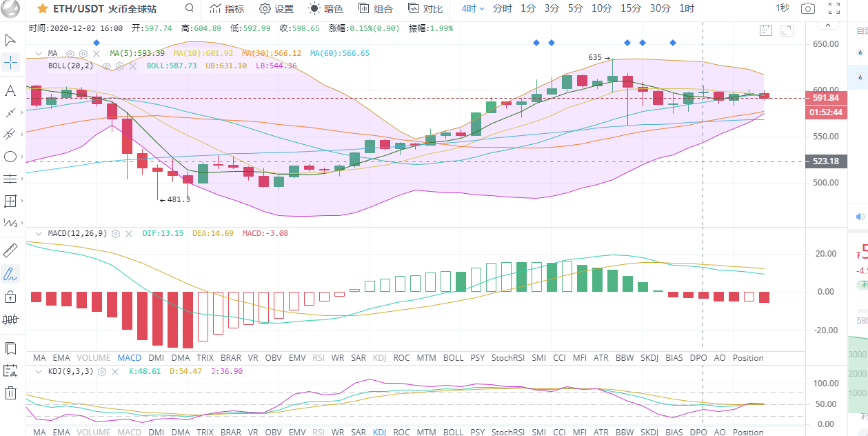Image resolution: width=868 pixels, height=436 pixels.
Task: Maximize the main pane via corner icon
Action: tap(787, 30)
